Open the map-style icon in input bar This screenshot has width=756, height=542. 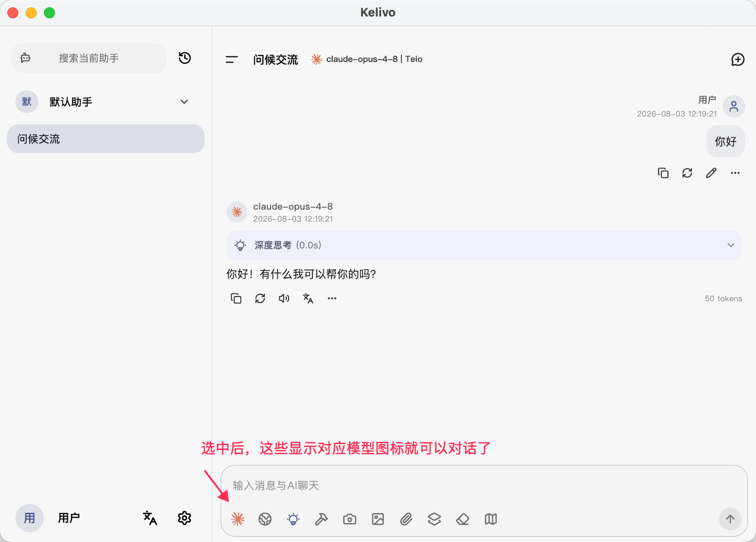tap(491, 519)
